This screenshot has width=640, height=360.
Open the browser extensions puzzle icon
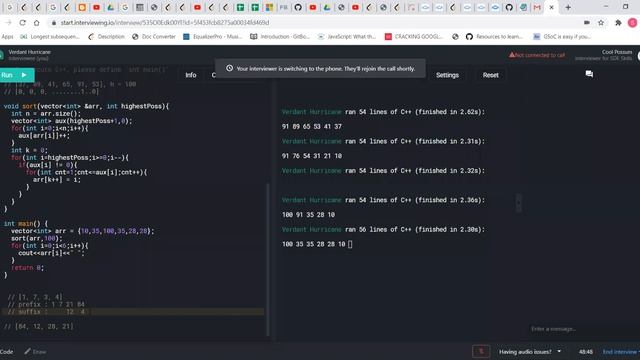pos(618,23)
